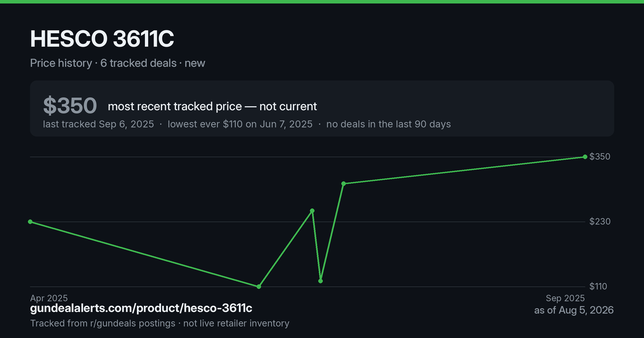This screenshot has height=338, width=644.
Task: Click the 'as of Aug 5, 2026' date text
Action: (574, 310)
